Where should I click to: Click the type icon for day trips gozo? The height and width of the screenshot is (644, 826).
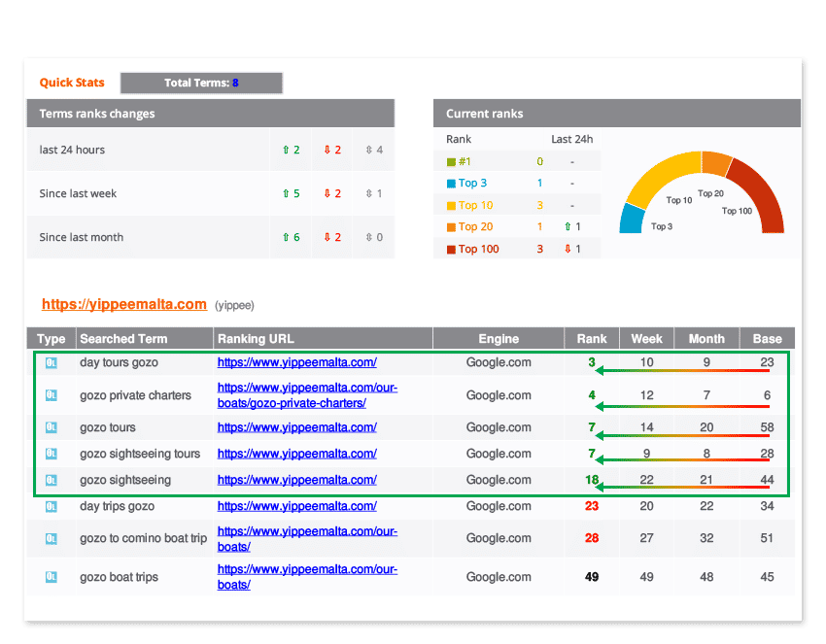(52, 507)
